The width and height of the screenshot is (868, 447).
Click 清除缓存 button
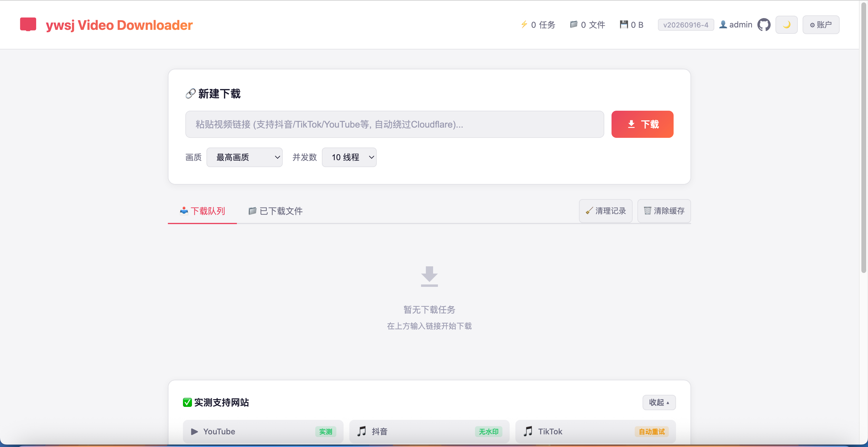pos(664,211)
